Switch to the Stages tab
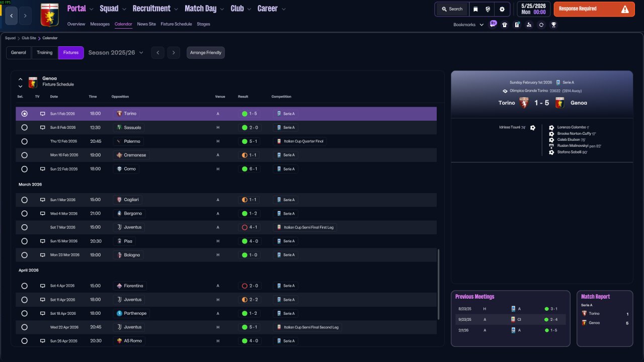 203,24
